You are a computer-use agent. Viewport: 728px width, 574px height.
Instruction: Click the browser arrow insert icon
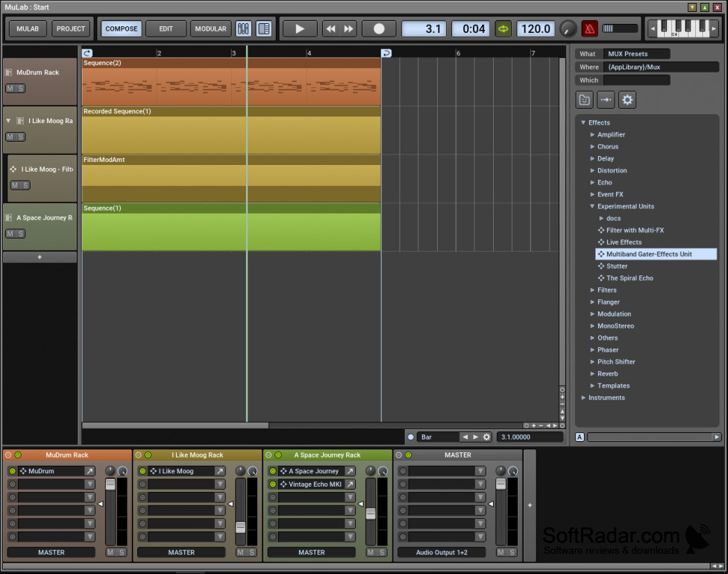pyautogui.click(x=606, y=99)
